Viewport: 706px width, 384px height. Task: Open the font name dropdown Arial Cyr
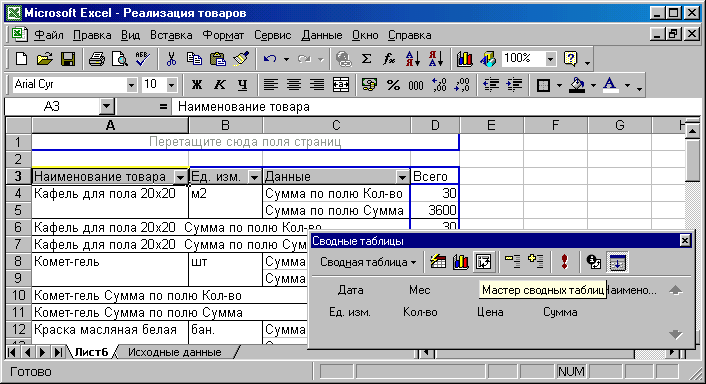131,85
